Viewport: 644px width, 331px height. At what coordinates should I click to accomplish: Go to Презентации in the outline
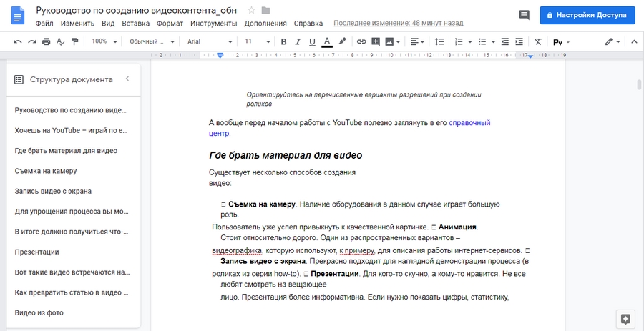click(x=36, y=252)
